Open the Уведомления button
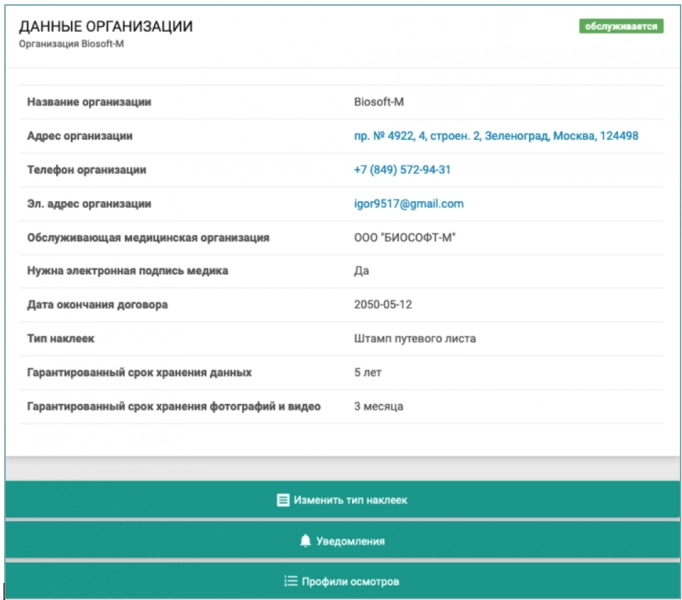Image resolution: width=682 pixels, height=600 pixels. (x=342, y=540)
